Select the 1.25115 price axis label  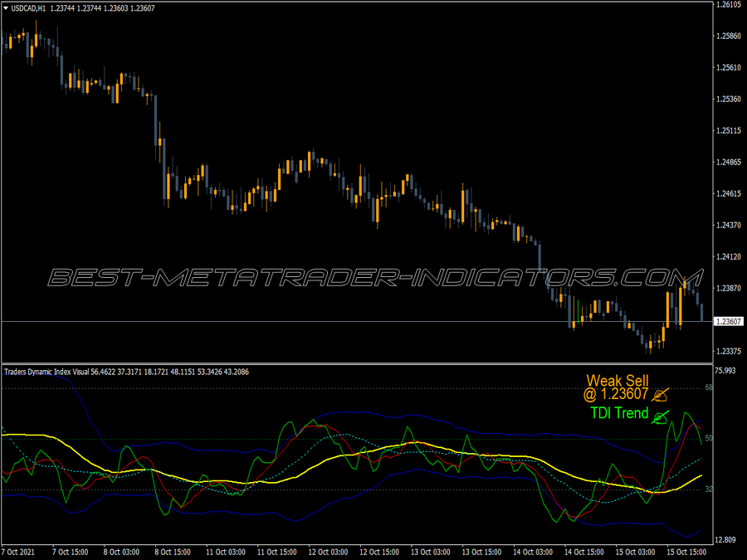729,130
